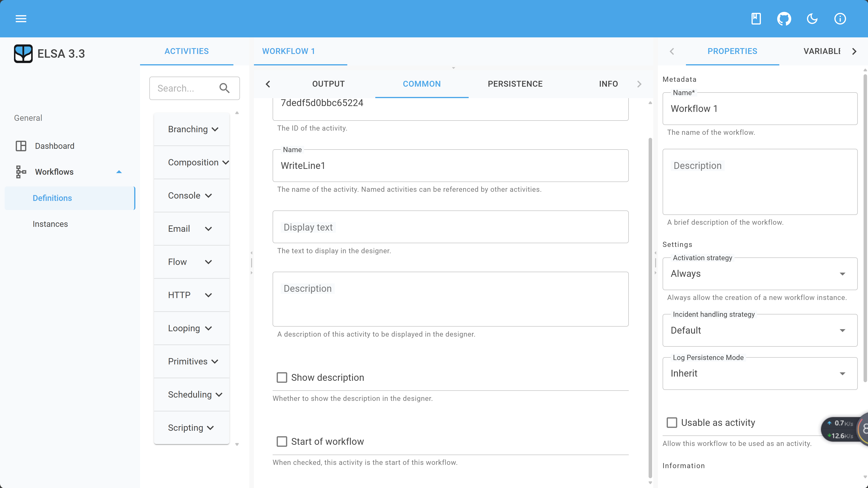This screenshot has width=868, height=488.
Task: Expand the Looping activity category
Action: tap(192, 328)
